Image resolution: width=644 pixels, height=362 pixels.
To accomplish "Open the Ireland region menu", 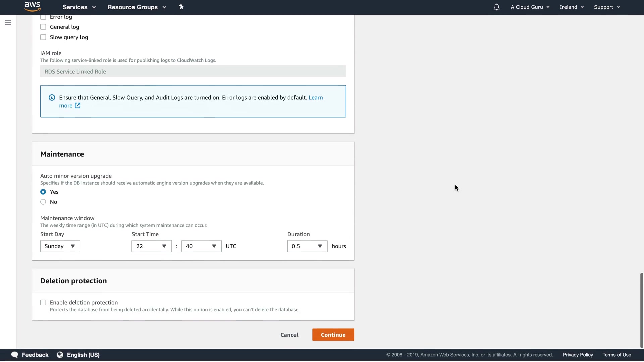I will [x=572, y=7].
